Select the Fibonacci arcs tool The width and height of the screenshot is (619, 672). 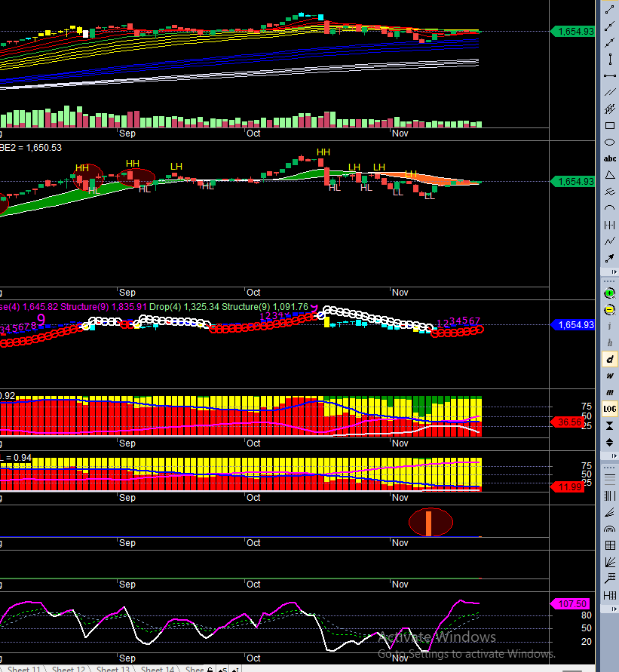click(610, 529)
